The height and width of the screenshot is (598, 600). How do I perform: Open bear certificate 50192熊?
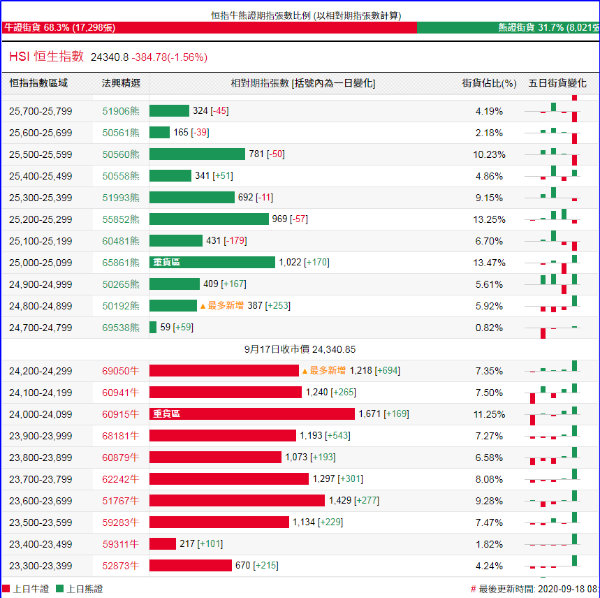tap(121, 306)
